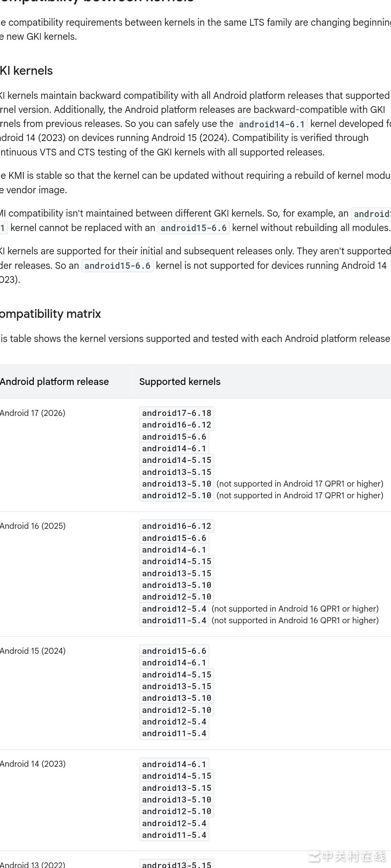Click android15-6.6 code before 'kernel is not supported'
The width and height of the screenshot is (391, 868).
[x=117, y=266]
